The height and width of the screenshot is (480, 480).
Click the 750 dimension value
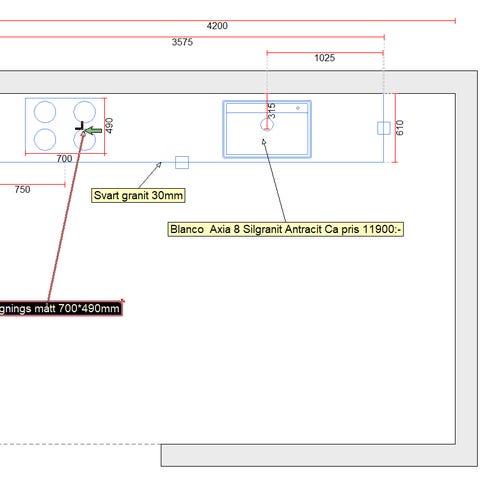tap(22, 189)
